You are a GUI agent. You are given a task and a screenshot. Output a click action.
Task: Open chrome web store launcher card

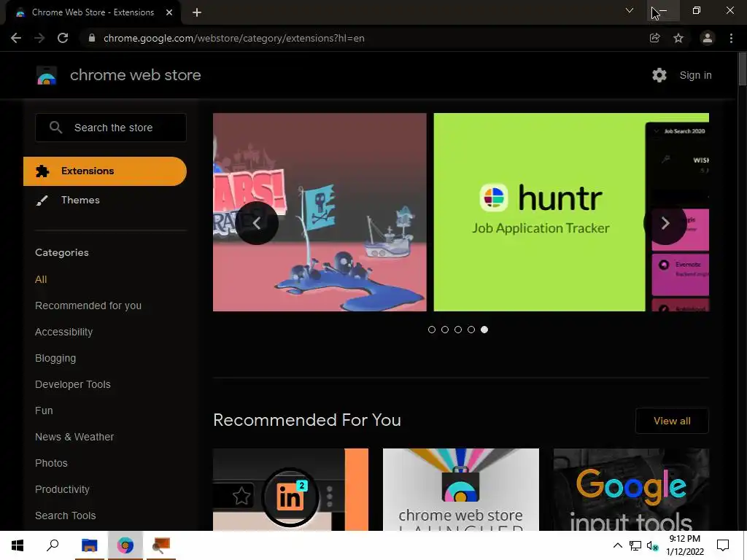pos(461,489)
